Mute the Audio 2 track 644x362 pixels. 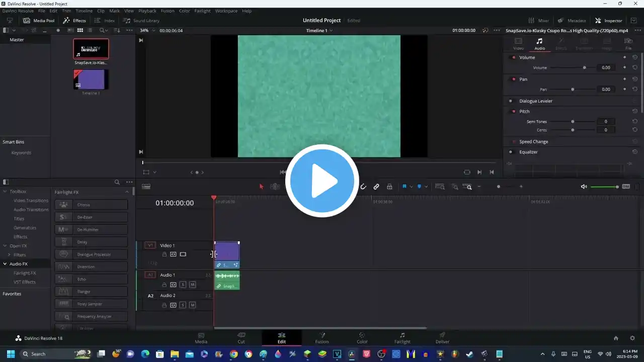pos(192,305)
